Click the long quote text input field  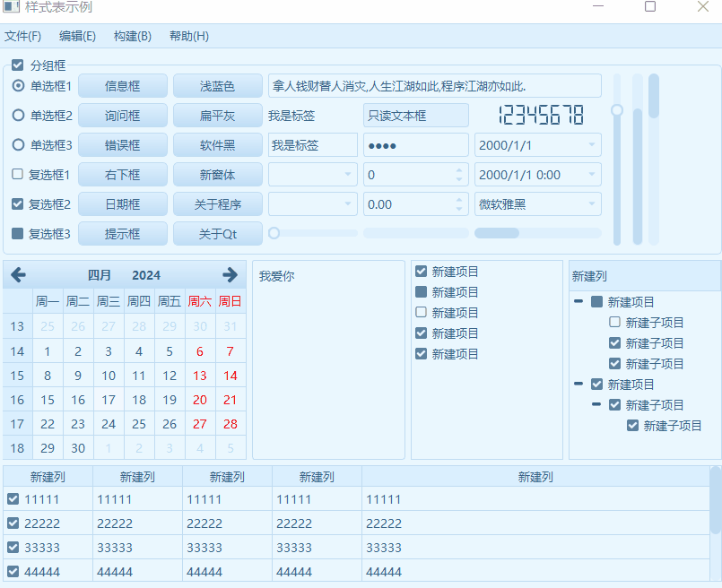point(435,85)
